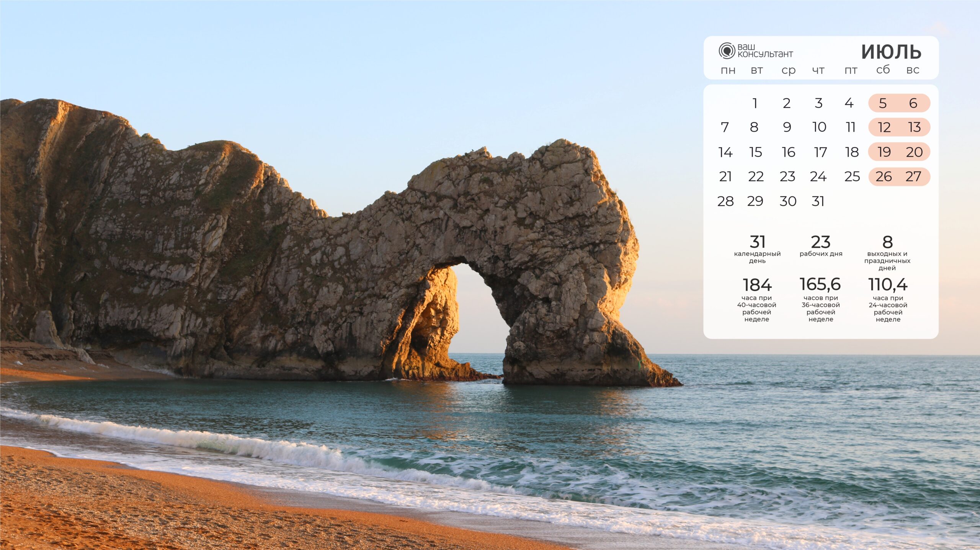Viewport: 980px width, 550px height.
Task: Select date 29 in the calendar
Action: click(755, 201)
